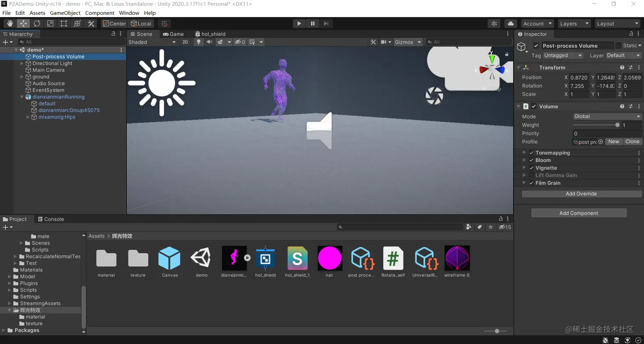Image resolution: width=644 pixels, height=344 pixels.
Task: Click the Scene orientation gizmo
Action: coord(492,69)
